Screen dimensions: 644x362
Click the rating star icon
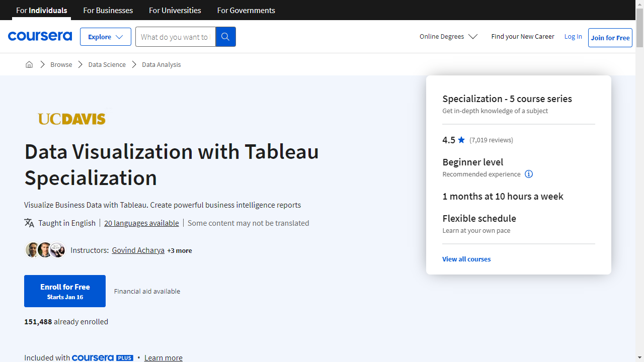(461, 140)
